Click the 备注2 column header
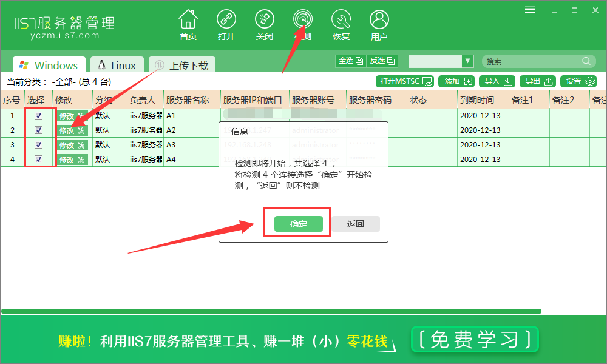Screen dimensions: 607x364 (x=569, y=100)
